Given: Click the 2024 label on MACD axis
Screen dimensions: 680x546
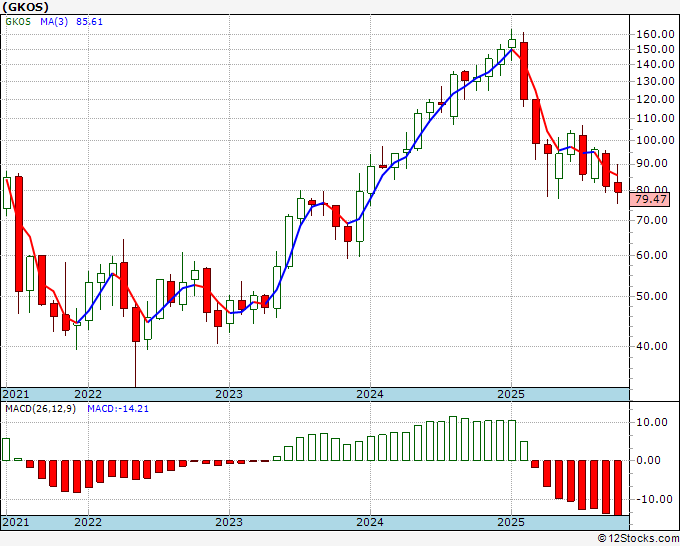Looking at the screenshot, I should pos(370,522).
